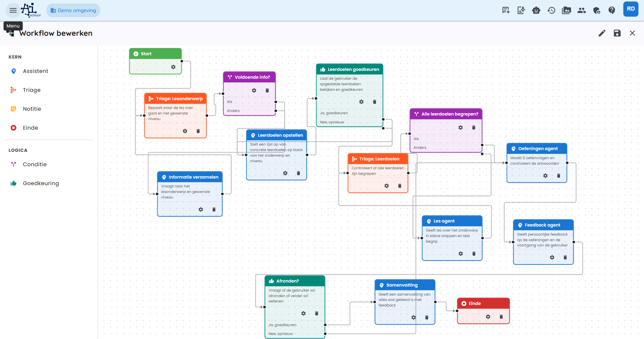Start a new chat with the chat-plus icon
This screenshot has width=644, height=339.
[505, 10]
